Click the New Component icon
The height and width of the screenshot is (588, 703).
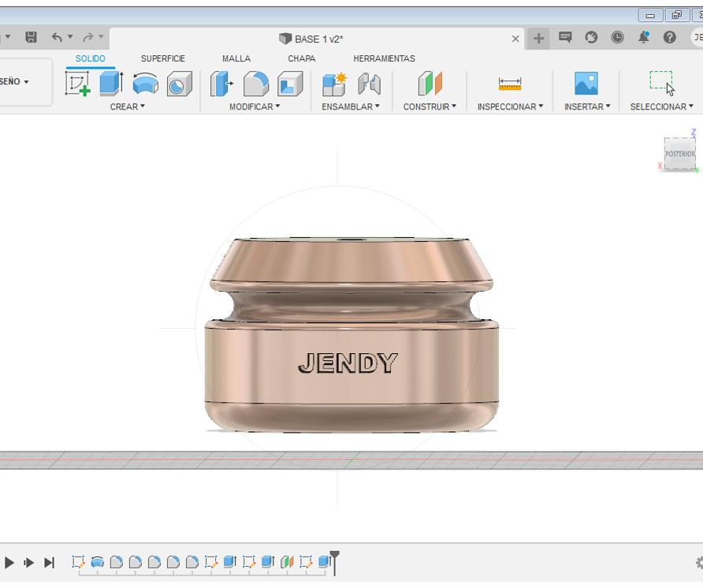(x=334, y=83)
